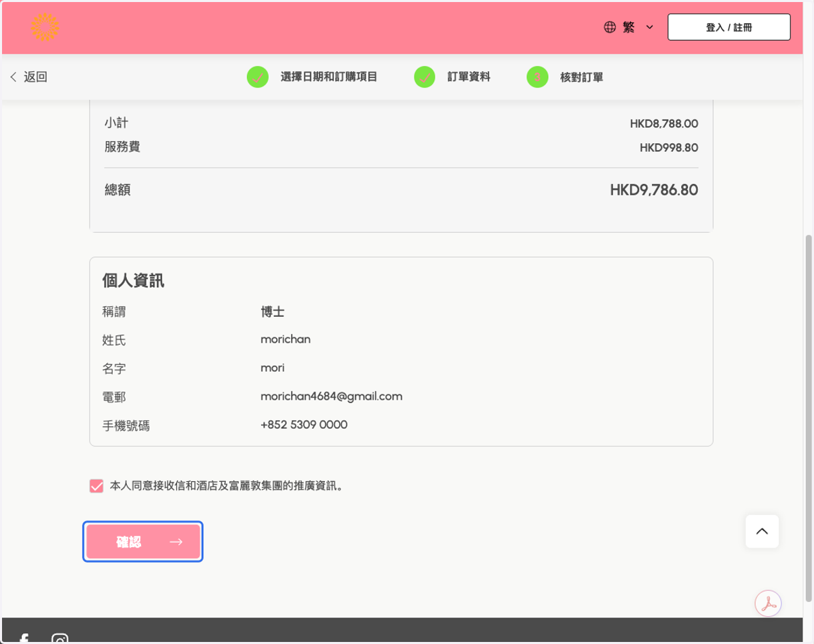The image size is (814, 644).
Task: Click the phone number +852 5309 0000
Action: [304, 425]
